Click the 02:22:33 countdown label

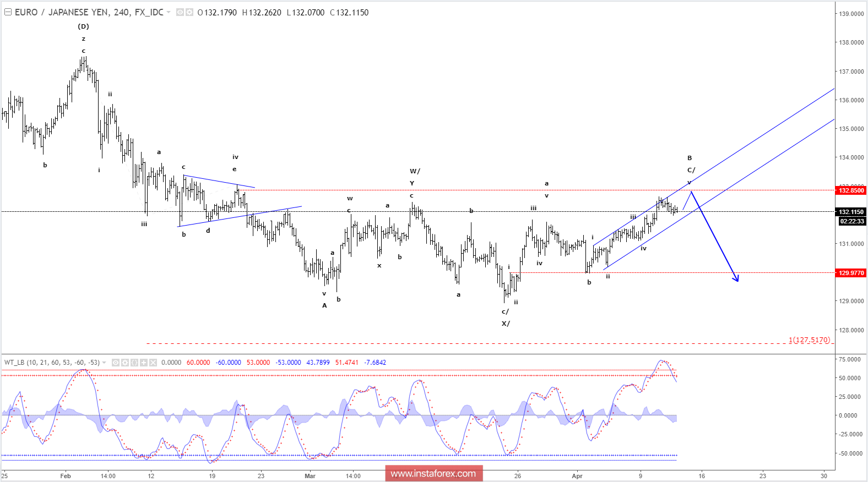[852, 221]
